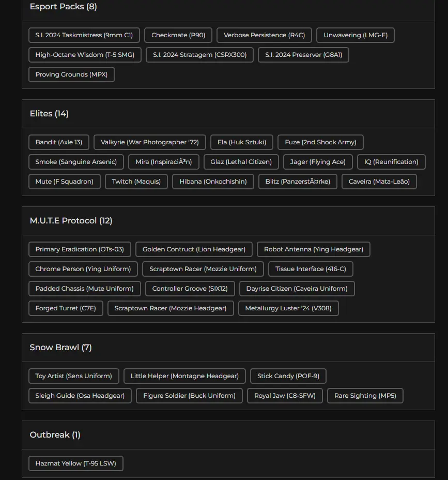Viewport: 448px width, 480px height.
Task: Click M.U.T.E Protocol (12) header
Action: pos(71,221)
